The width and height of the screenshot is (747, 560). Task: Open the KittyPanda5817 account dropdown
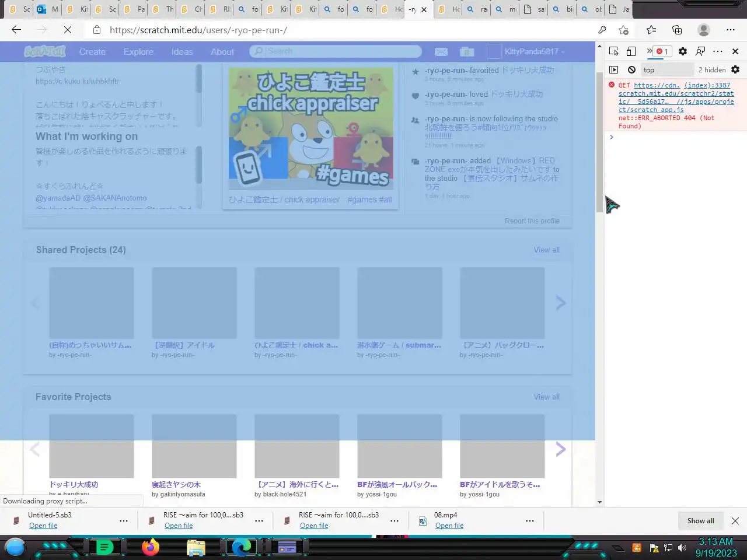527,52
